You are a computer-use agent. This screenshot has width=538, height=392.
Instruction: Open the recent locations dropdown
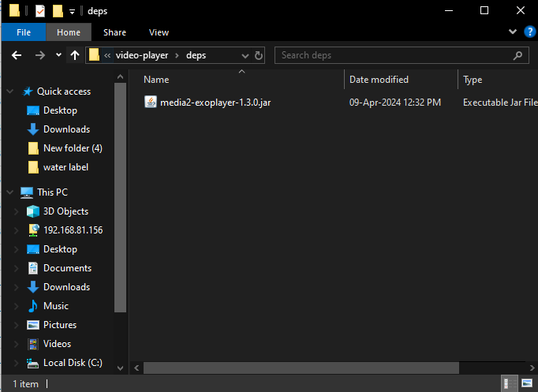[x=58, y=55]
